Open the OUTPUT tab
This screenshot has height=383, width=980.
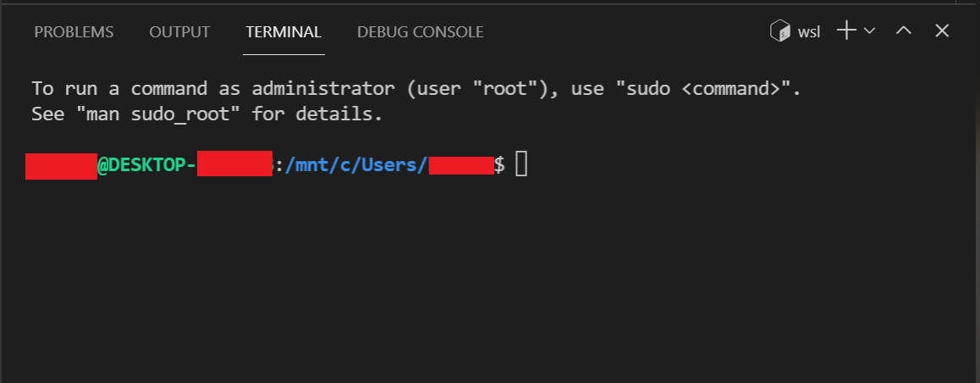(x=179, y=32)
